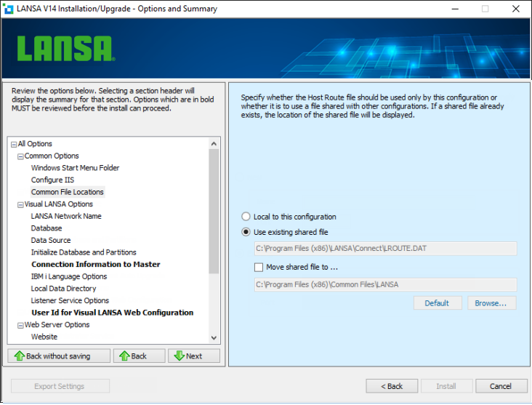
Task: Tick the Move shared file to checkbox
Action: pos(259,267)
